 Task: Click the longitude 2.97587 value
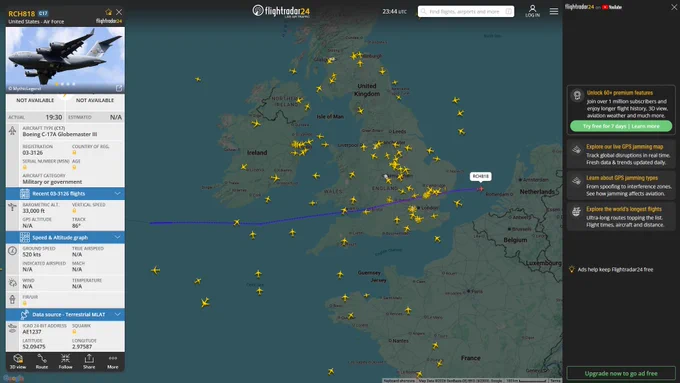82,347
